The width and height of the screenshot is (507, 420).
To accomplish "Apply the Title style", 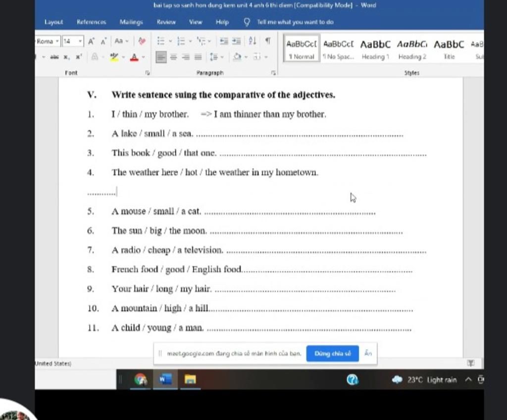I will (449, 49).
